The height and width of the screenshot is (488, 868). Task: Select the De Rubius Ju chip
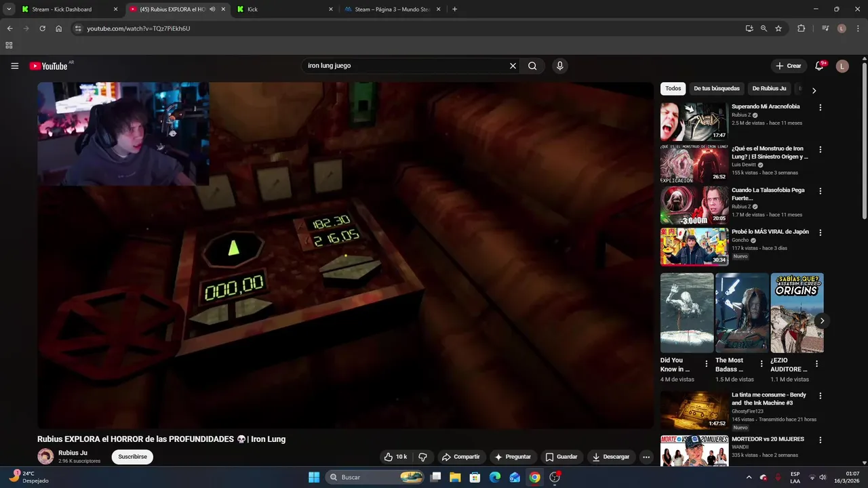pos(769,89)
